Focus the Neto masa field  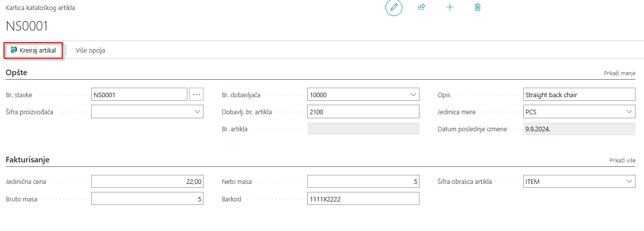pos(363,181)
